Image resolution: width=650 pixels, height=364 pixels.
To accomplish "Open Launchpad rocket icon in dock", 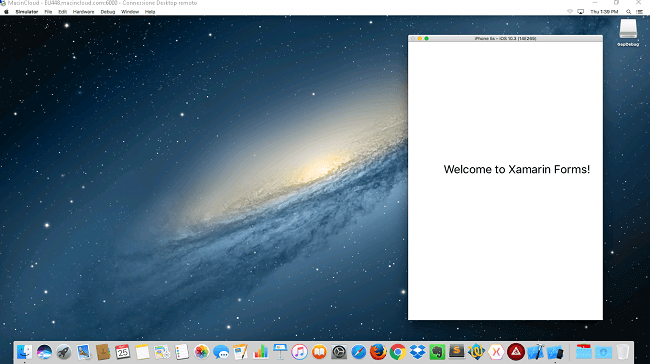I will (x=63, y=352).
